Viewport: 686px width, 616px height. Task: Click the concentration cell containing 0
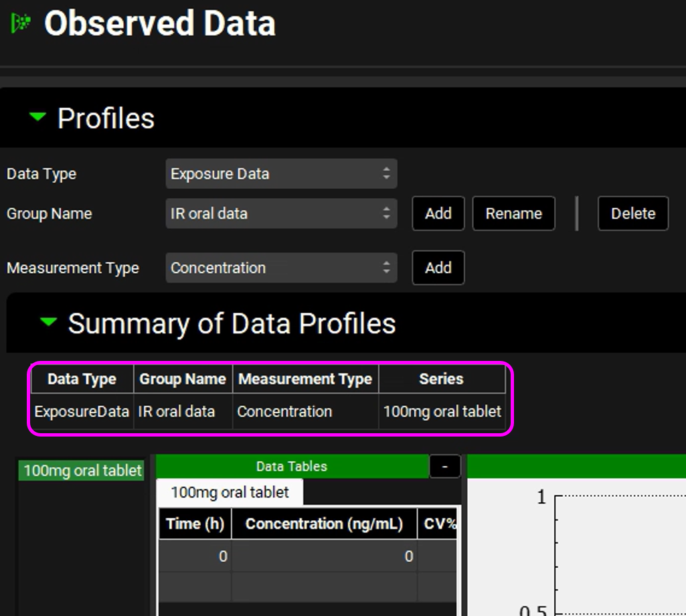click(x=324, y=556)
